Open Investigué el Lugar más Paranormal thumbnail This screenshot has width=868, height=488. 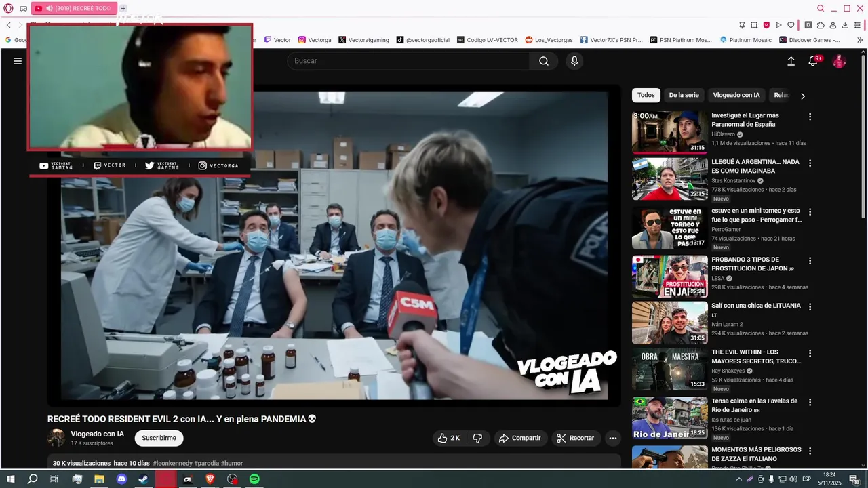tap(670, 132)
